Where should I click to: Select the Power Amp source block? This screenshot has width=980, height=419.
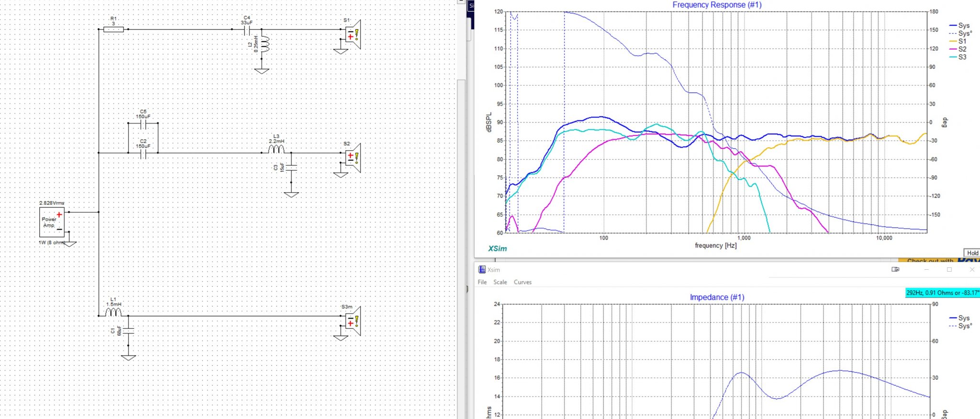52,222
